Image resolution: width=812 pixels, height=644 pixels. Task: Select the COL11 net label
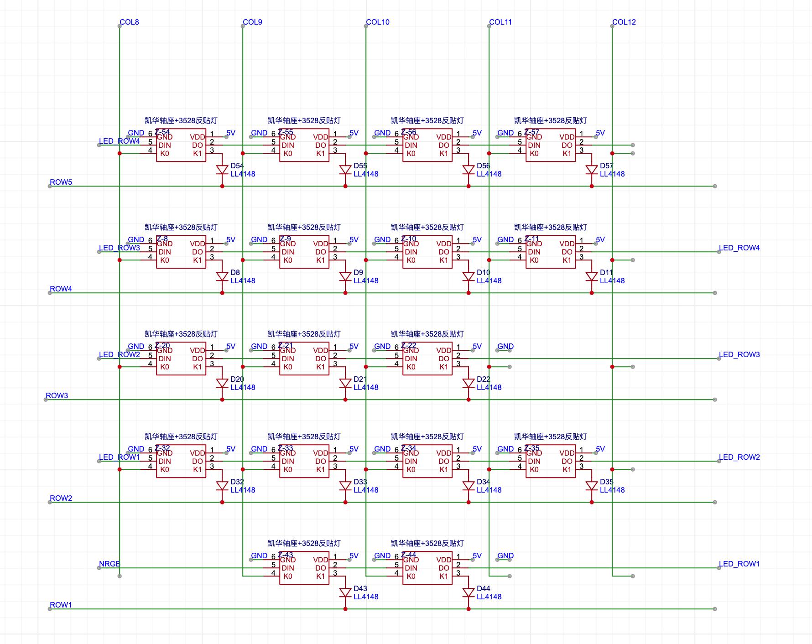click(x=500, y=22)
